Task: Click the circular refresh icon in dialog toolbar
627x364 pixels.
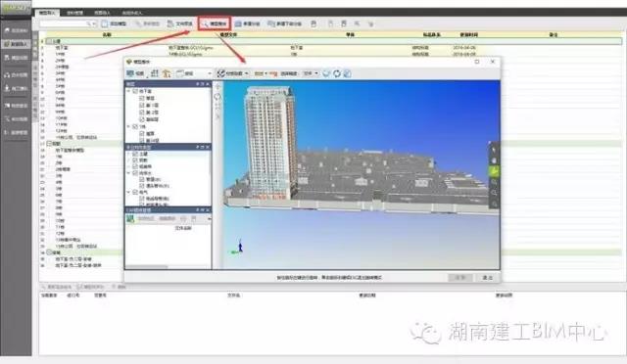Action: [337, 73]
